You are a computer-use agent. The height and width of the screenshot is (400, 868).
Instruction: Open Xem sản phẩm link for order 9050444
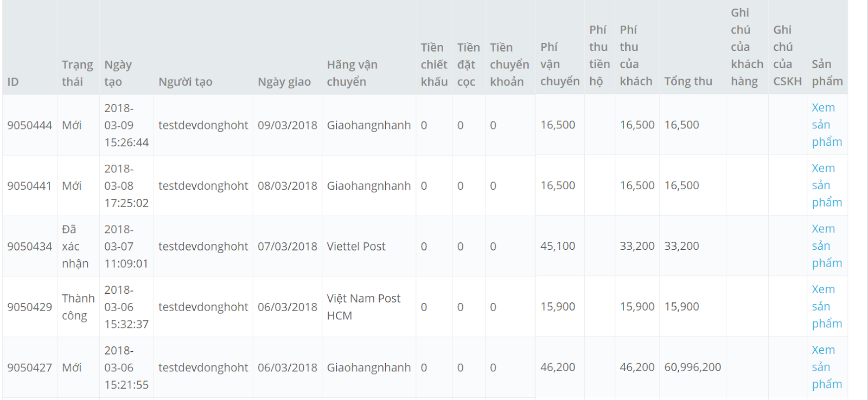click(827, 125)
